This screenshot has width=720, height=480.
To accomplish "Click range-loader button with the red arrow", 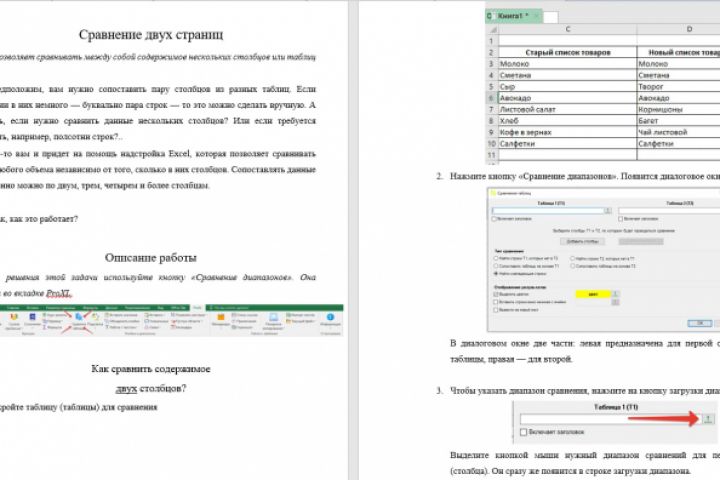I will [x=708, y=418].
